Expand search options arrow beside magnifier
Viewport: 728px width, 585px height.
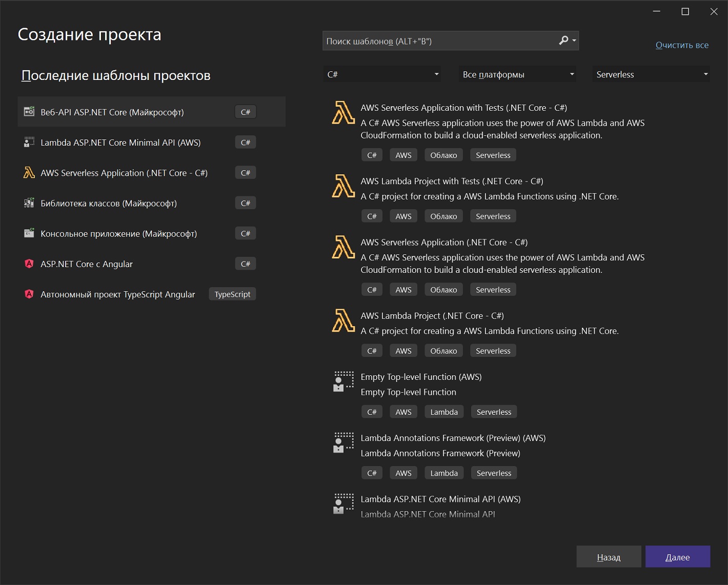(574, 41)
